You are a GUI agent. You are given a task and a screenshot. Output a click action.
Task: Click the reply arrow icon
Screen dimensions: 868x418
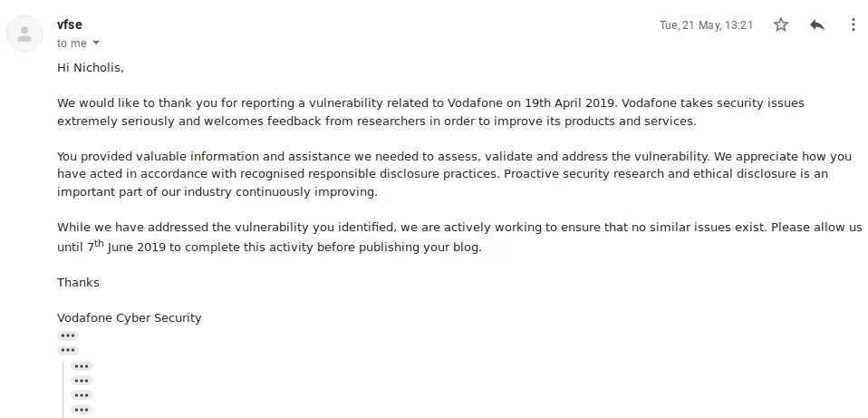click(x=817, y=25)
